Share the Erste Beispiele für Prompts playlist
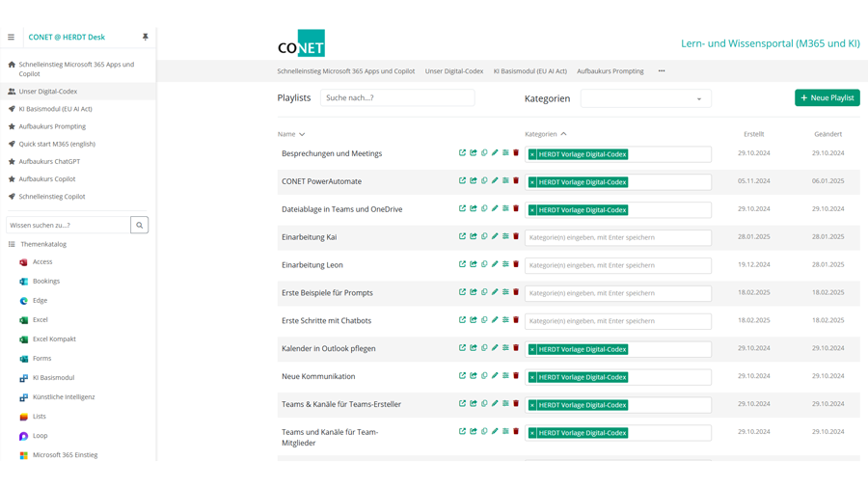 474,292
